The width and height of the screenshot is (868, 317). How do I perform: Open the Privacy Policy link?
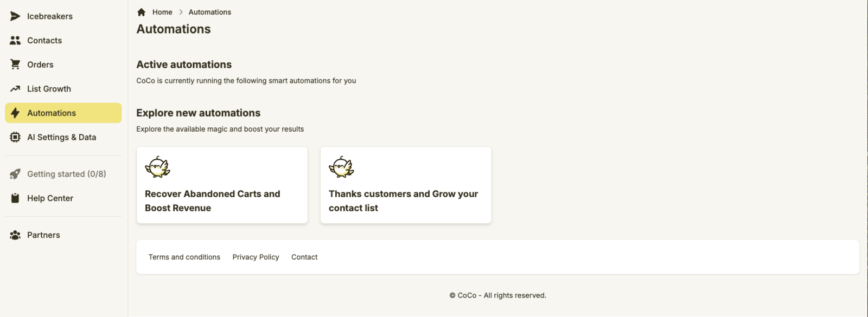(256, 257)
